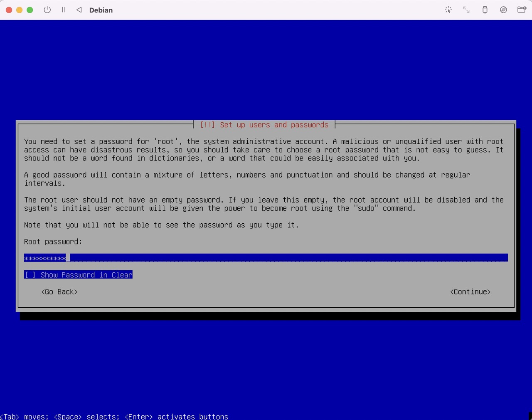Click the 'You need to set a password' paragraph
This screenshot has width=532, height=420.
click(264, 150)
